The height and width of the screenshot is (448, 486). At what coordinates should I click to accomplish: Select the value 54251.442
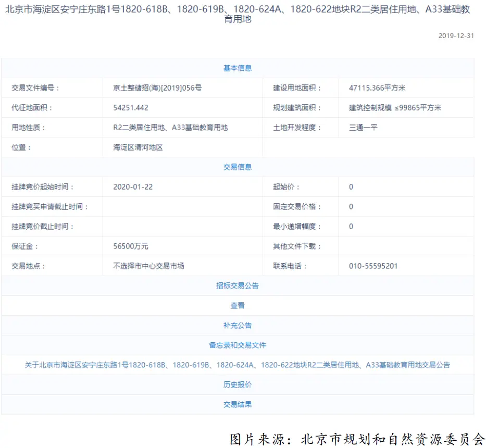131,108
